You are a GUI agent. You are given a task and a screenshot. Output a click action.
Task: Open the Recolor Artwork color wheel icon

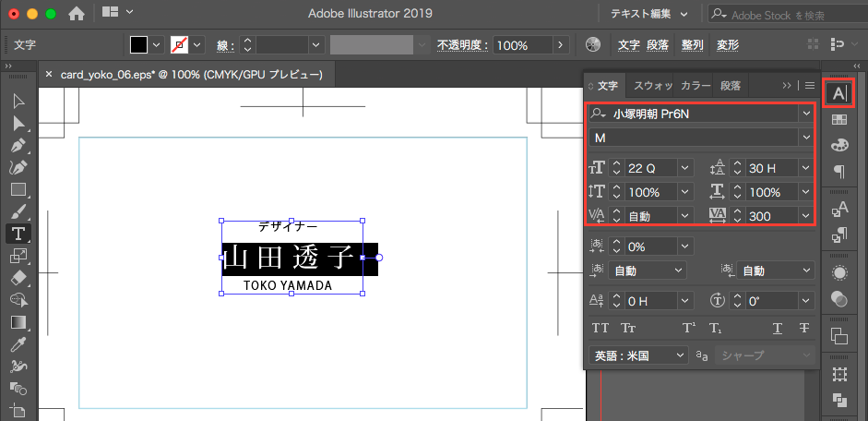(x=593, y=45)
